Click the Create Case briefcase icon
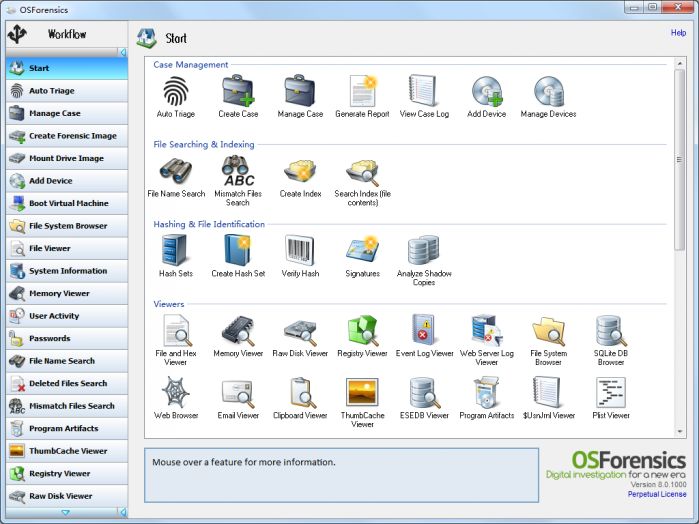The height and width of the screenshot is (524, 699). [238, 91]
